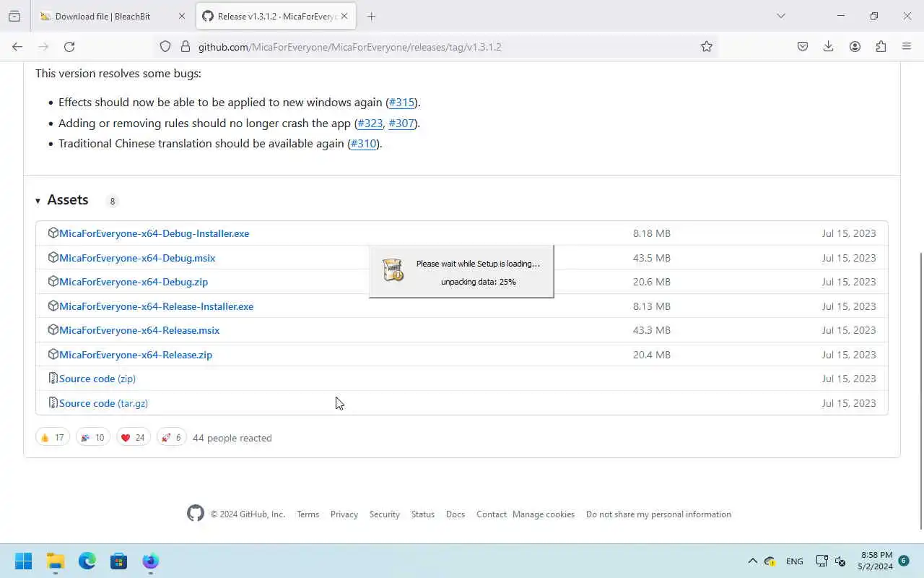Bookmark this page with the star icon

(707, 46)
